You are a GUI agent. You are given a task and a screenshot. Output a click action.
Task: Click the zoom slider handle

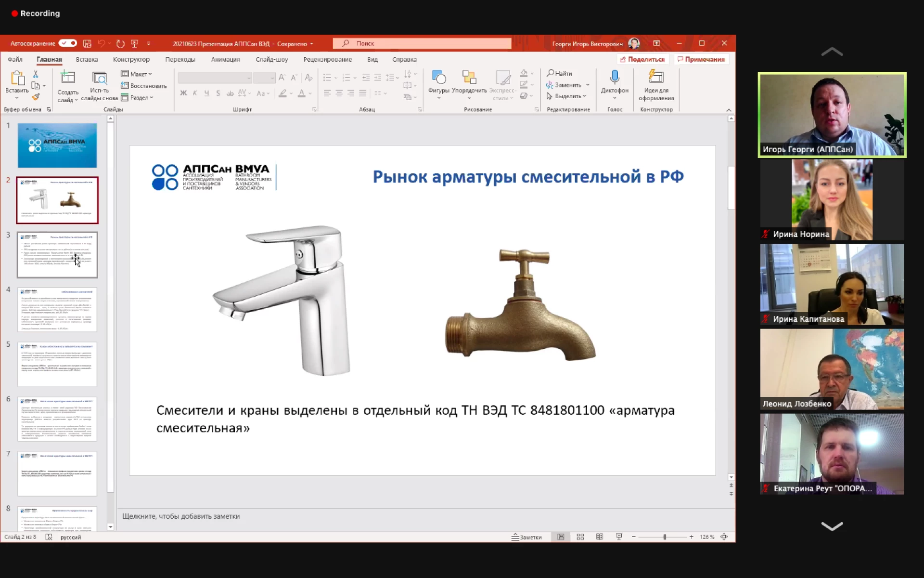pyautogui.click(x=665, y=537)
